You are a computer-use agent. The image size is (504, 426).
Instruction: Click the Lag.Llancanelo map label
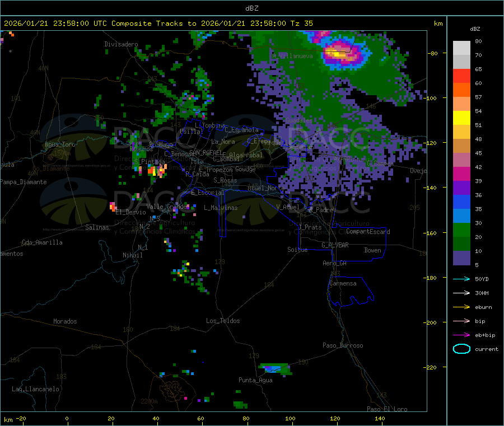[35, 389]
